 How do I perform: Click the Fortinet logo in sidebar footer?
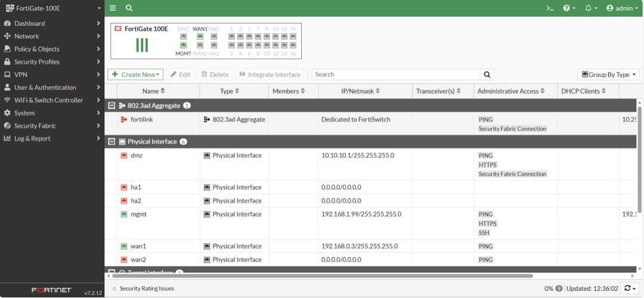51,290
